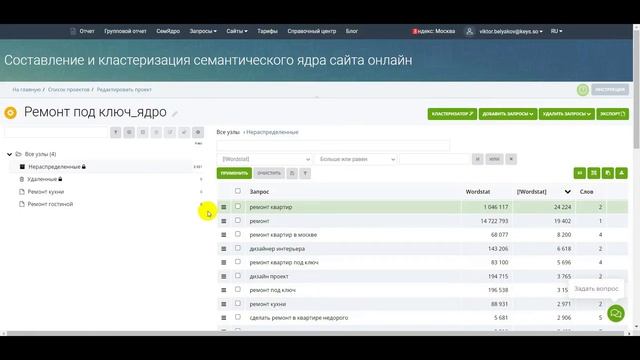Click the pencil edit icon next to project title
Image resolution: width=640 pixels, height=360 pixels.
click(175, 114)
